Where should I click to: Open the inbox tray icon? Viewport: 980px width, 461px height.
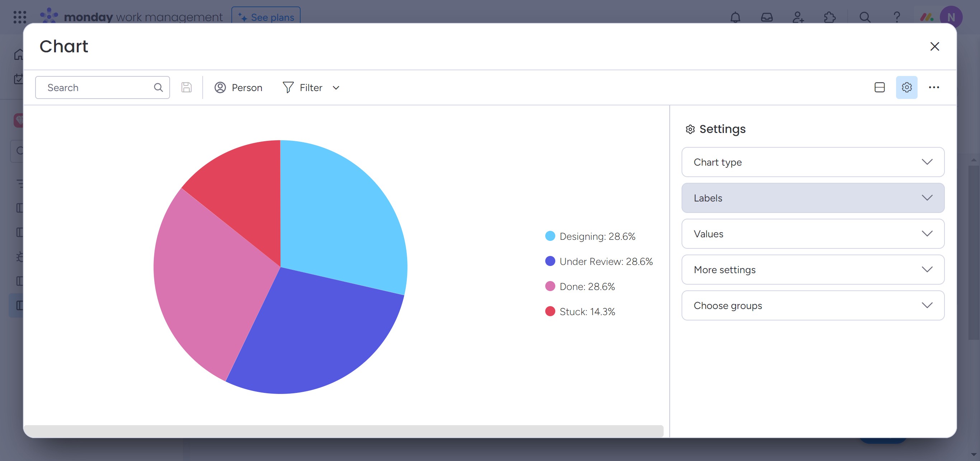767,17
